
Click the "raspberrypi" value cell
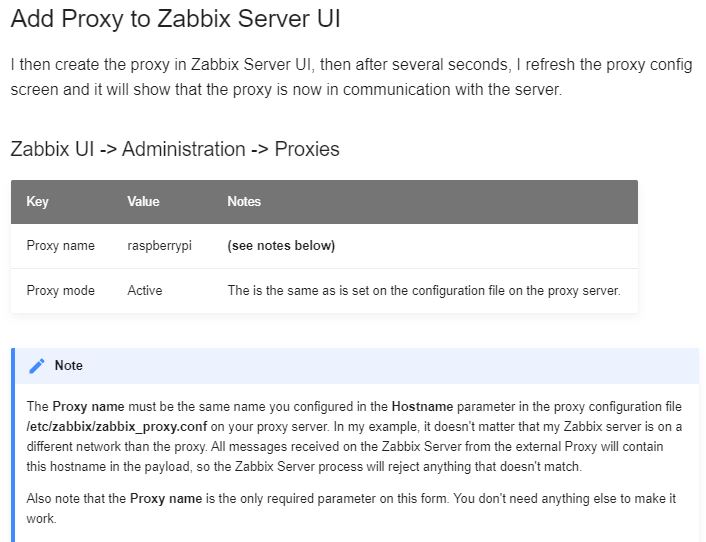158,246
